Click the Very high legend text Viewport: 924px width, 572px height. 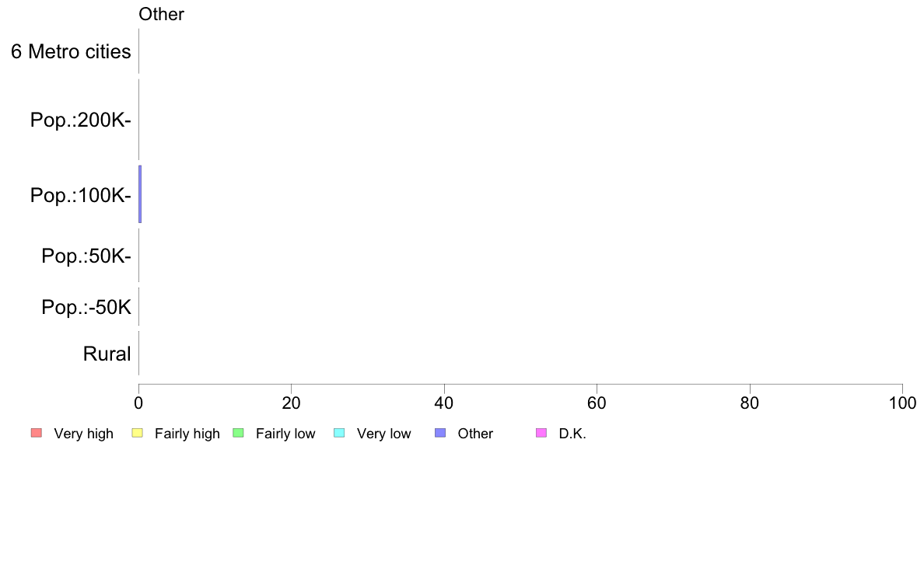pyautogui.click(x=84, y=434)
